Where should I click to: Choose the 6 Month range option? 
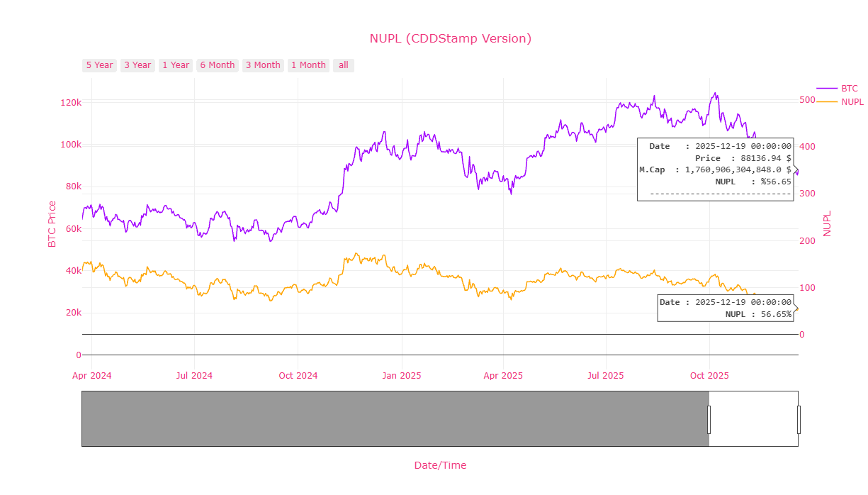point(218,65)
